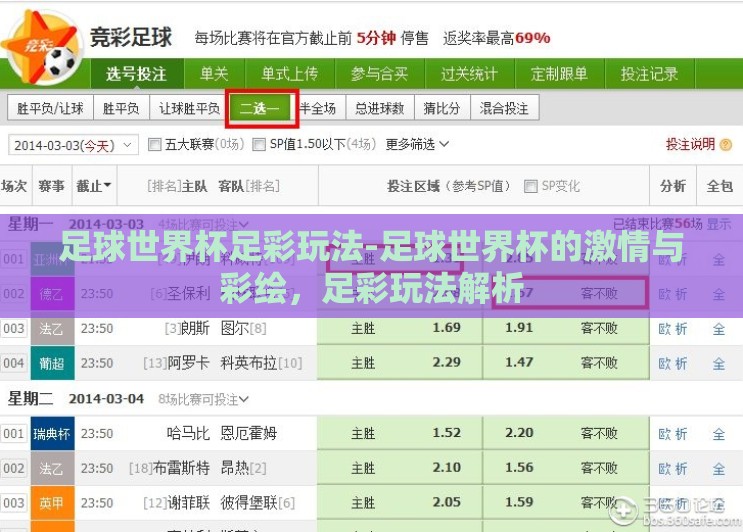Select the 胜平负/让球 play type
Viewport: 743px width, 532px height.
(50, 108)
